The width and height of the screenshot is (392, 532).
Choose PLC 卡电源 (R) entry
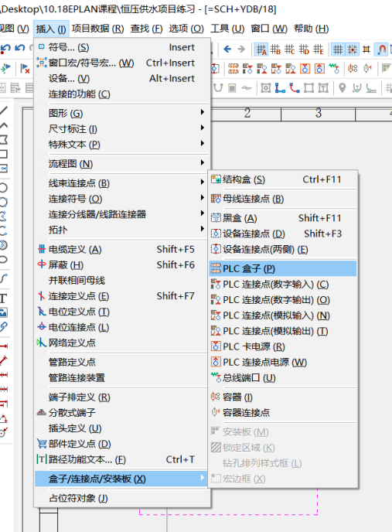pos(283,346)
